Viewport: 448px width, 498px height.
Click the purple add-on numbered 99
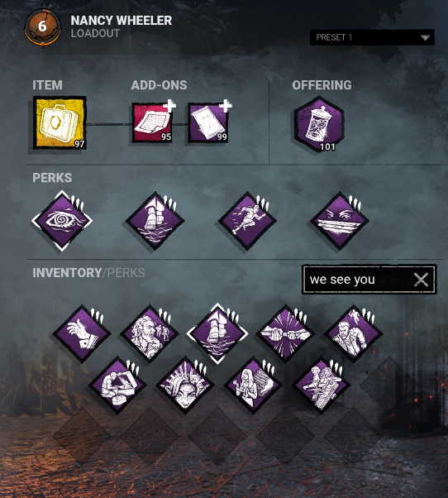click(x=208, y=122)
